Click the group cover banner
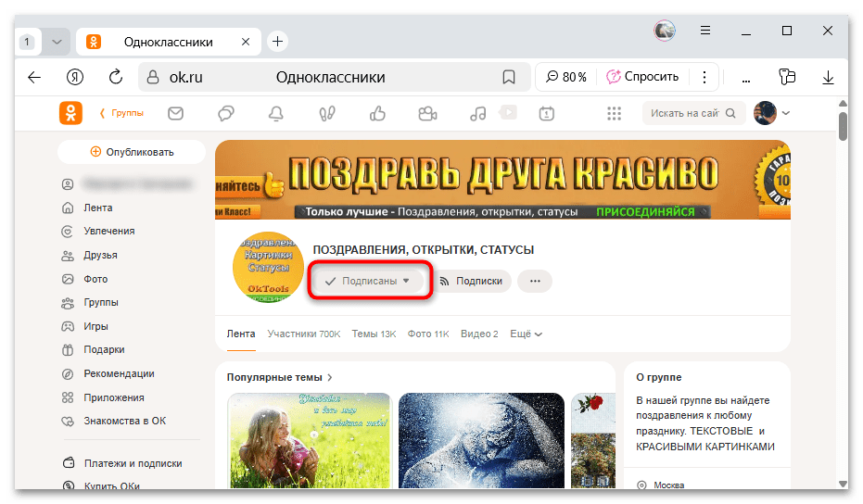The width and height of the screenshot is (863, 504). 502,180
